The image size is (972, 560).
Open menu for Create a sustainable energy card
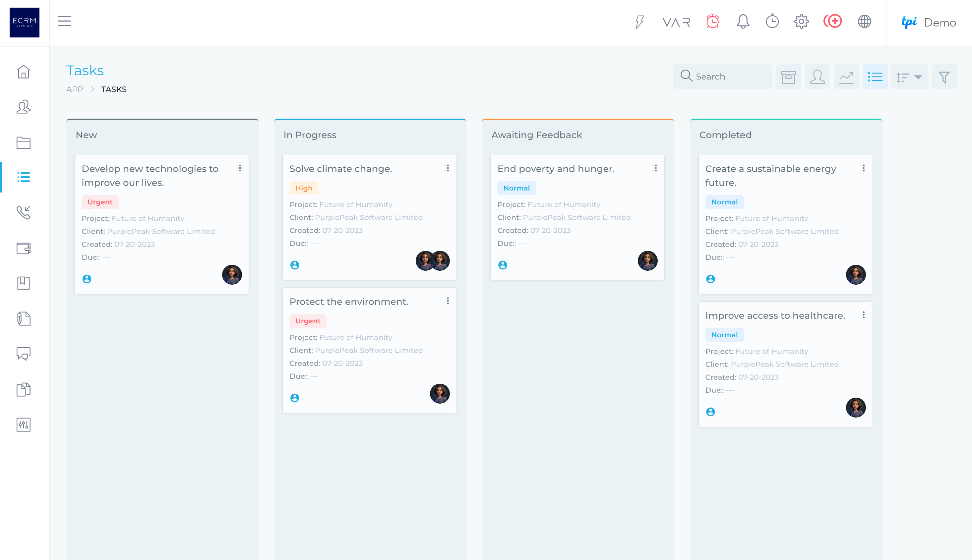click(864, 168)
